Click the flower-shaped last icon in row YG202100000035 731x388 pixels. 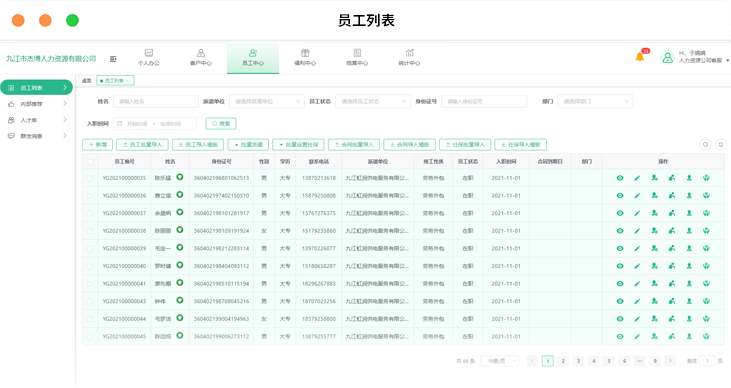coord(706,178)
